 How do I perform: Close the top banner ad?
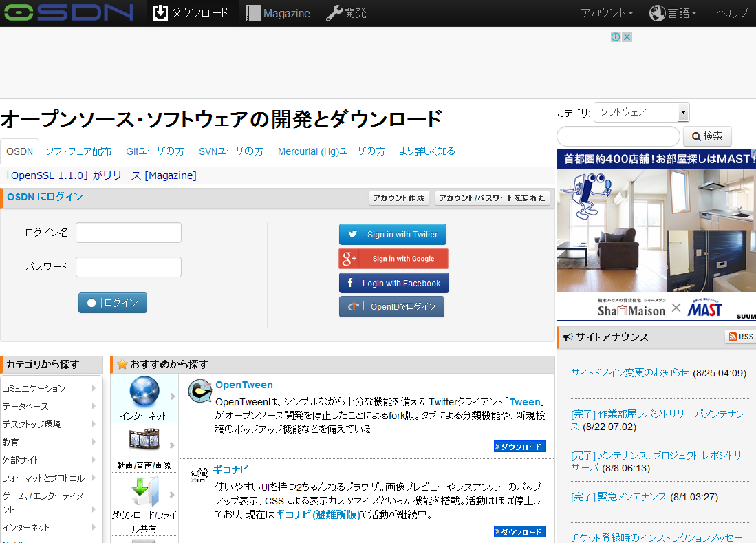click(627, 37)
